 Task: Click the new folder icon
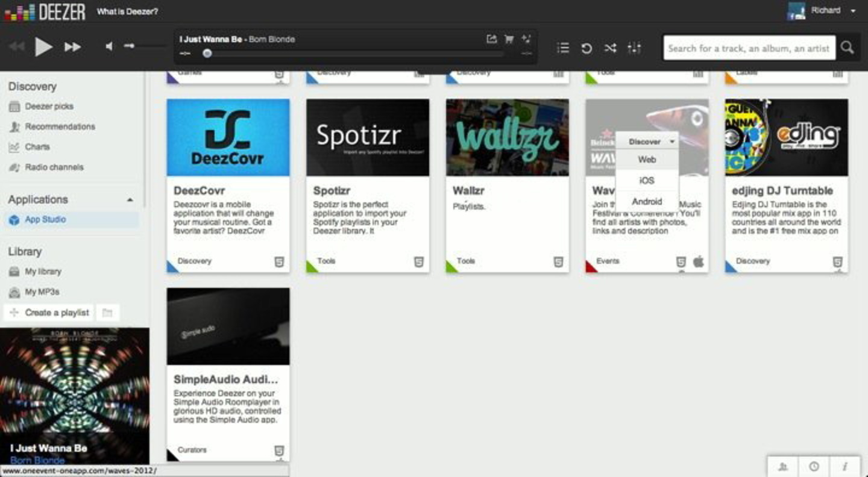point(107,313)
